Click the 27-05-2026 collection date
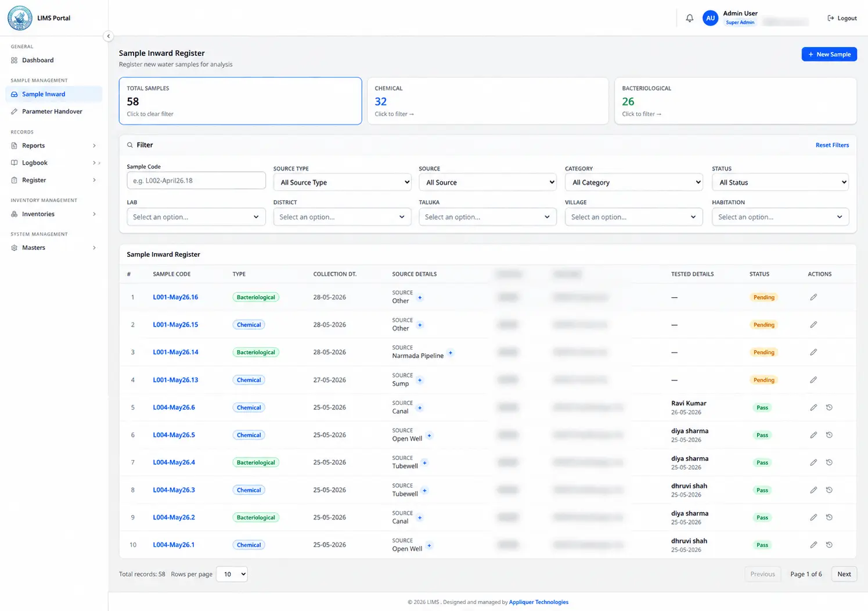The height and width of the screenshot is (611, 868). point(329,380)
